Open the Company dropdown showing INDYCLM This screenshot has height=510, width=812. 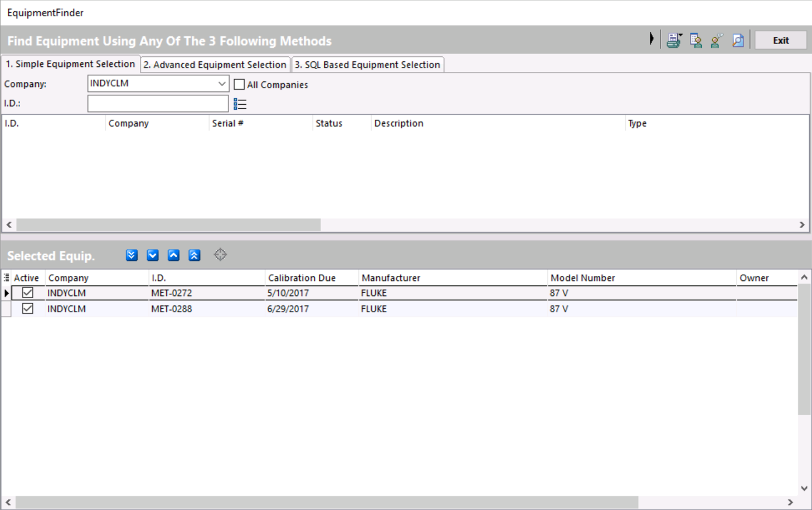click(x=221, y=84)
